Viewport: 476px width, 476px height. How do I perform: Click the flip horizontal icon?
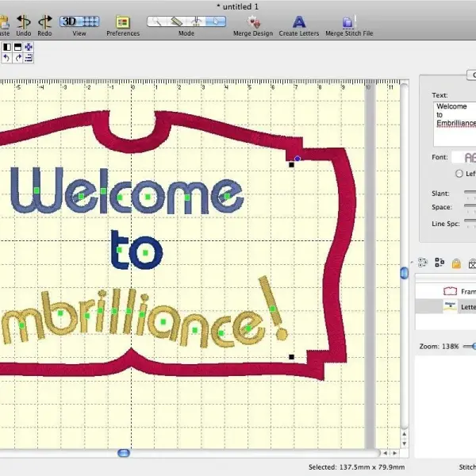pos(6,47)
